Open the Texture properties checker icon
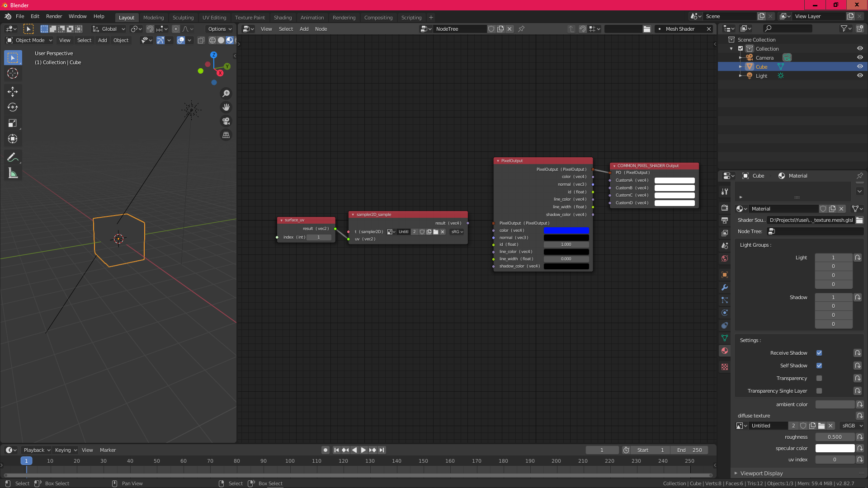This screenshot has width=868, height=488. [725, 367]
